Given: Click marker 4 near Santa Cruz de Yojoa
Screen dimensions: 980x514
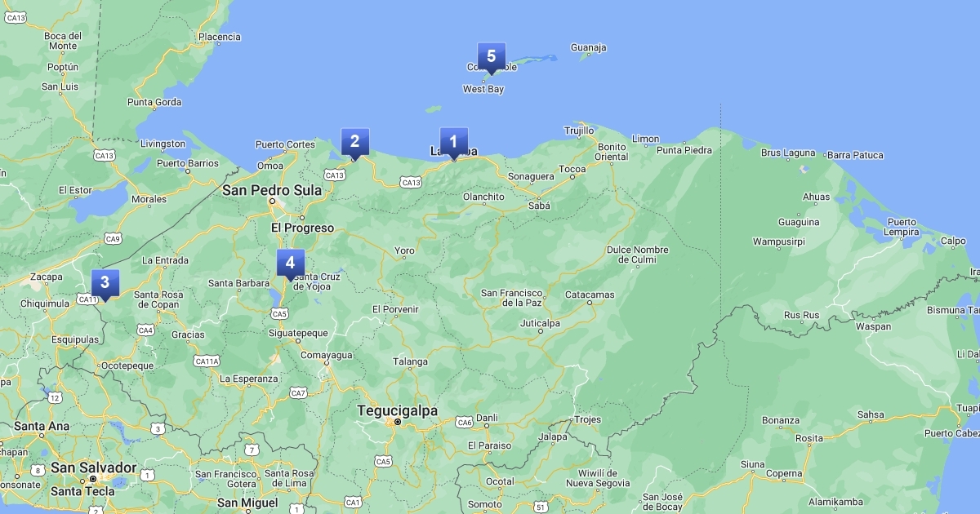Looking at the screenshot, I should [290, 263].
